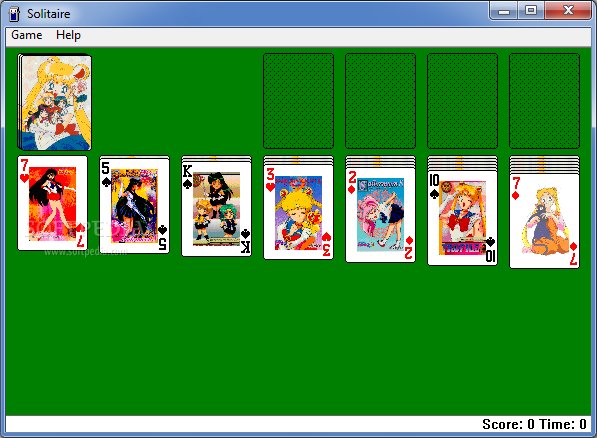Click the first empty foundation slot
597x438 pixels.
pos(298,101)
